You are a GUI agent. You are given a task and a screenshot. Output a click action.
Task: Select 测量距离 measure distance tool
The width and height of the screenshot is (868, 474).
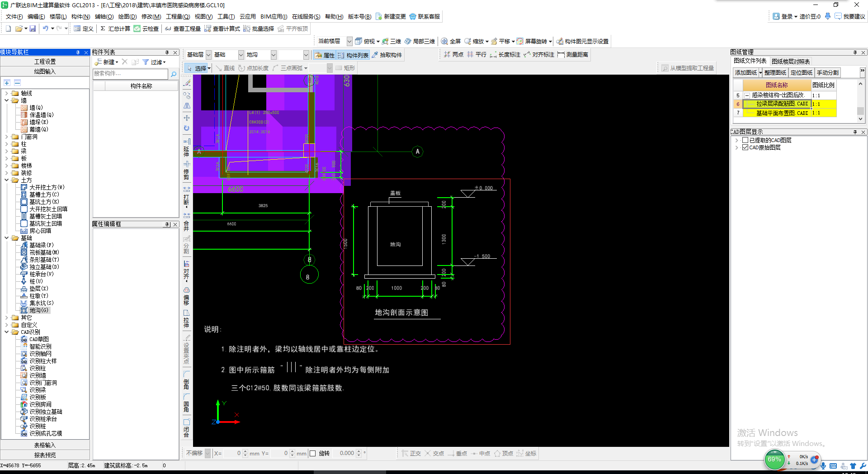point(573,54)
